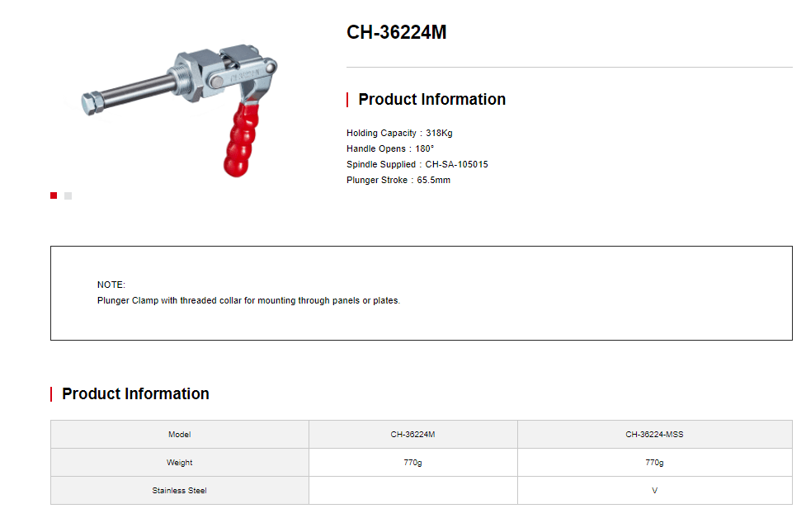Click the red handle grip in image
806x532 pixels.
coord(240,140)
